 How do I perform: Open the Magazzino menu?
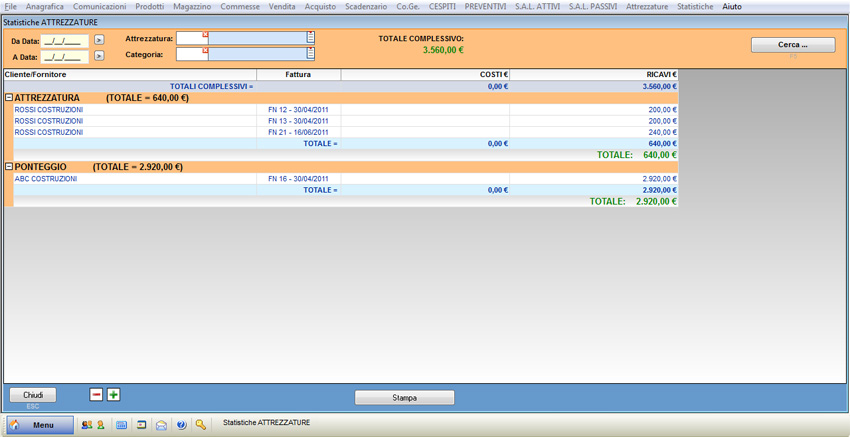tap(191, 7)
